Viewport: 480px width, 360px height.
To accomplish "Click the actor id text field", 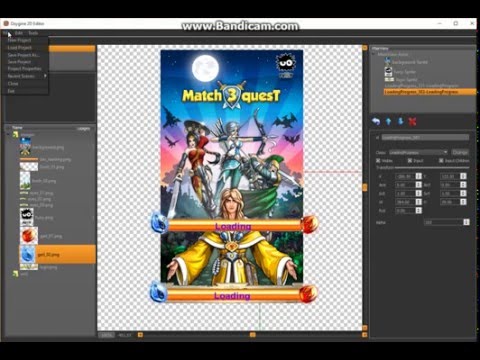I will pyautogui.click(x=425, y=137).
